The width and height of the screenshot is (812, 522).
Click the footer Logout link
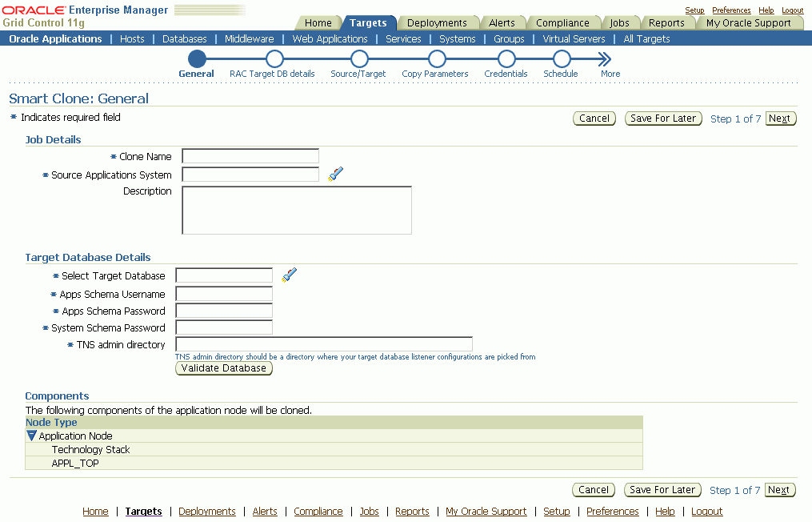(707, 511)
